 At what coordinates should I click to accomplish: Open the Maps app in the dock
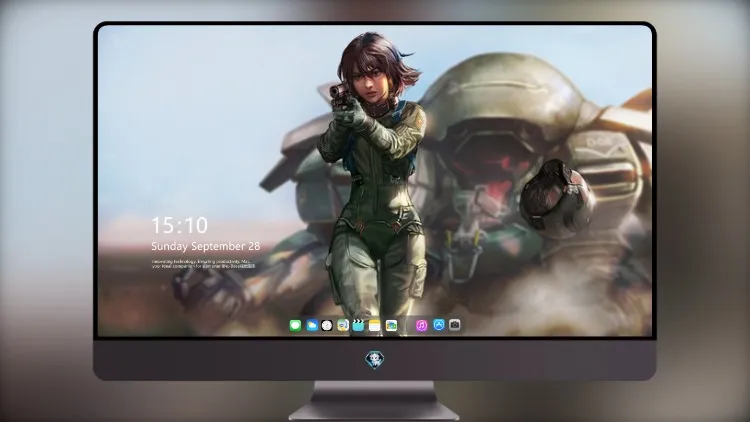click(x=343, y=325)
